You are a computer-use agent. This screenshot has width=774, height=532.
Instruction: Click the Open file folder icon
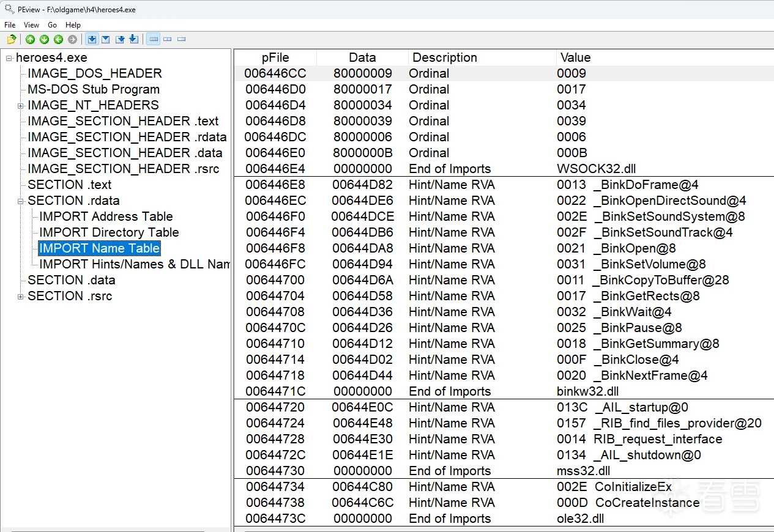tap(12, 40)
